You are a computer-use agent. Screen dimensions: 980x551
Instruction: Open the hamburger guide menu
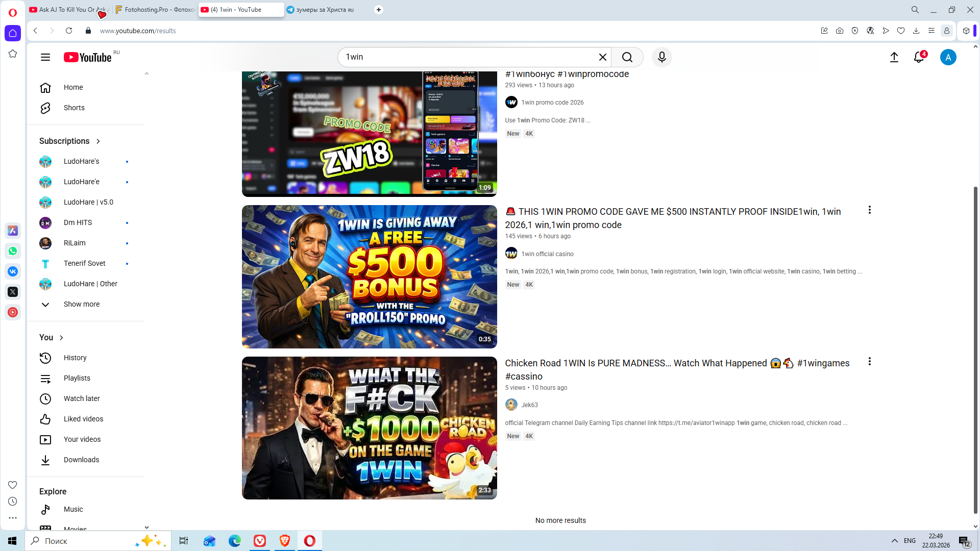click(x=45, y=57)
